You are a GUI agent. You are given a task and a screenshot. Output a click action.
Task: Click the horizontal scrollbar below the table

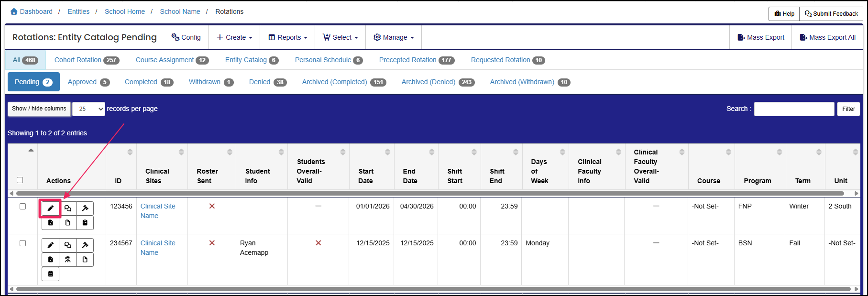click(x=430, y=289)
